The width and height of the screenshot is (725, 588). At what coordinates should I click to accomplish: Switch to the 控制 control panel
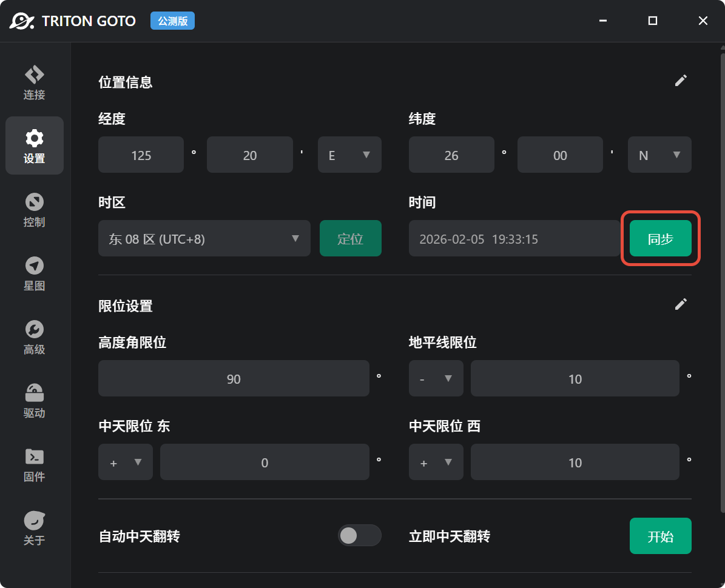point(34,209)
